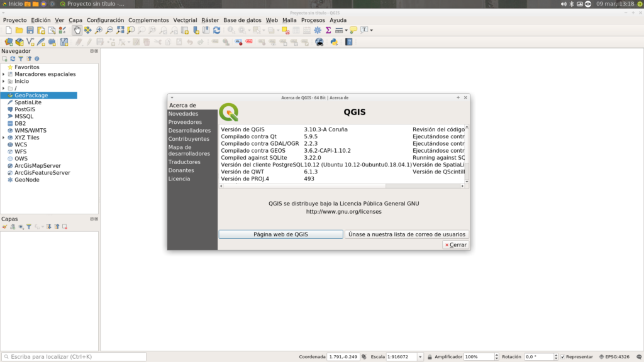Image resolution: width=644 pixels, height=362 pixels.
Task: Expand the Marcadores espaciales tree node
Action: [x=4, y=74]
